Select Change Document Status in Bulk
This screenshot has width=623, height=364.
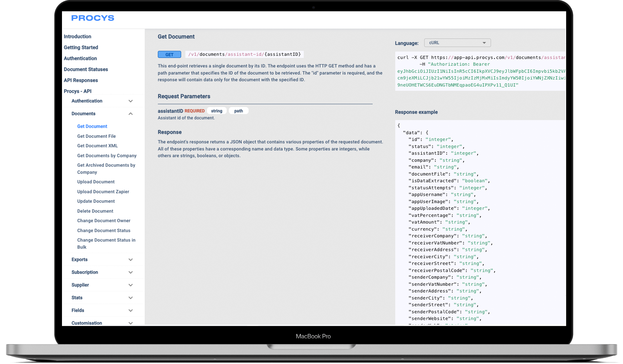(x=106, y=243)
